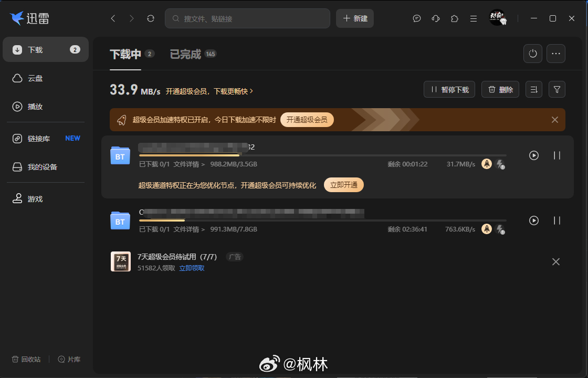Click the 新建 new task button
Screen dimensions: 588x378
click(355, 18)
